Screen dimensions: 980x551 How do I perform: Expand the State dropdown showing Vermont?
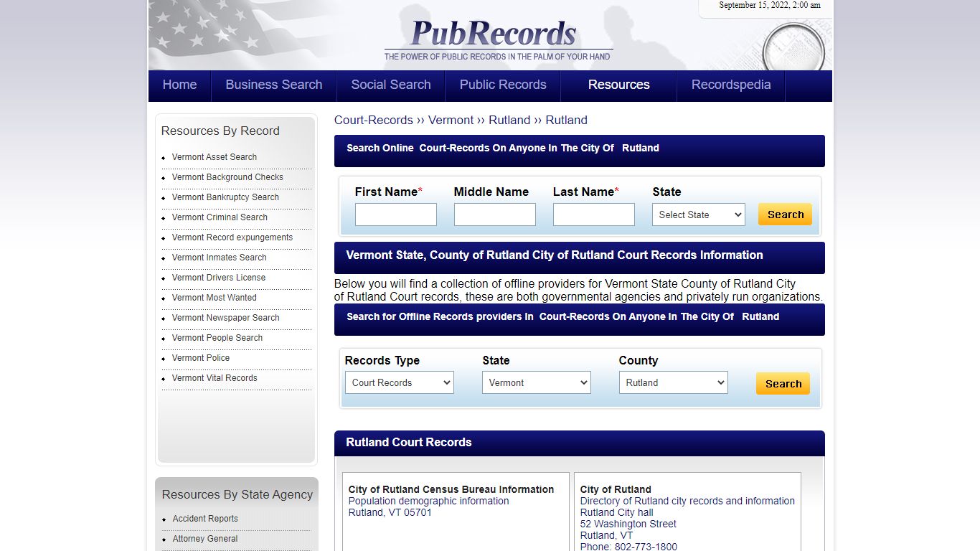tap(537, 382)
